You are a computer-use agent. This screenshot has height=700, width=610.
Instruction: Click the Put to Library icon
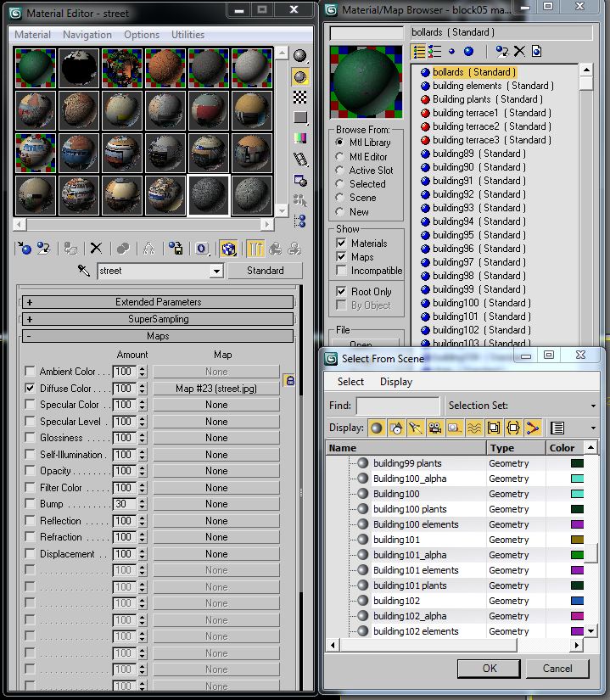pyautogui.click(x=176, y=249)
